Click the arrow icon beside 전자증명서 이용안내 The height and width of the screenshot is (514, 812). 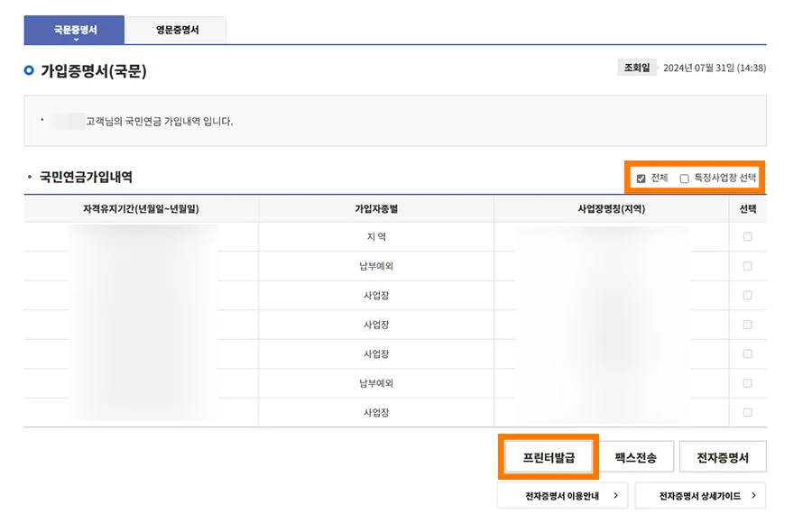[615, 495]
